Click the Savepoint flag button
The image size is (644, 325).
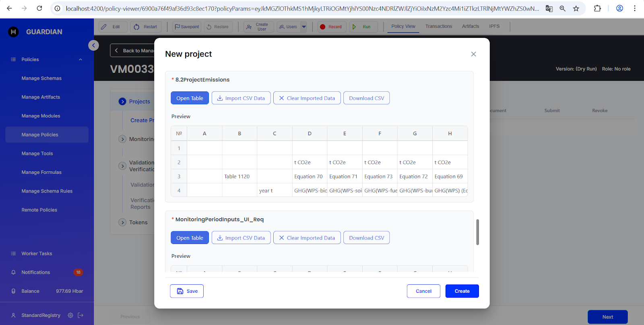click(187, 27)
